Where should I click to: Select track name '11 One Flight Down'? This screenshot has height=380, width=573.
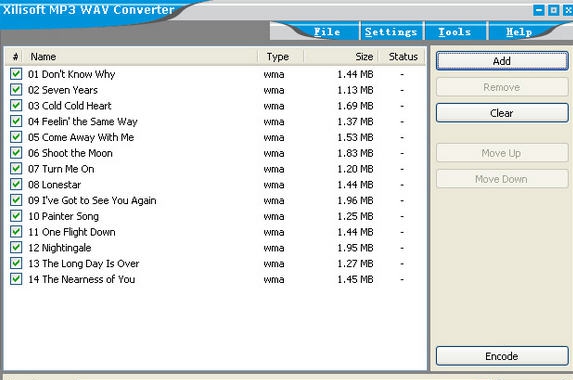point(72,232)
